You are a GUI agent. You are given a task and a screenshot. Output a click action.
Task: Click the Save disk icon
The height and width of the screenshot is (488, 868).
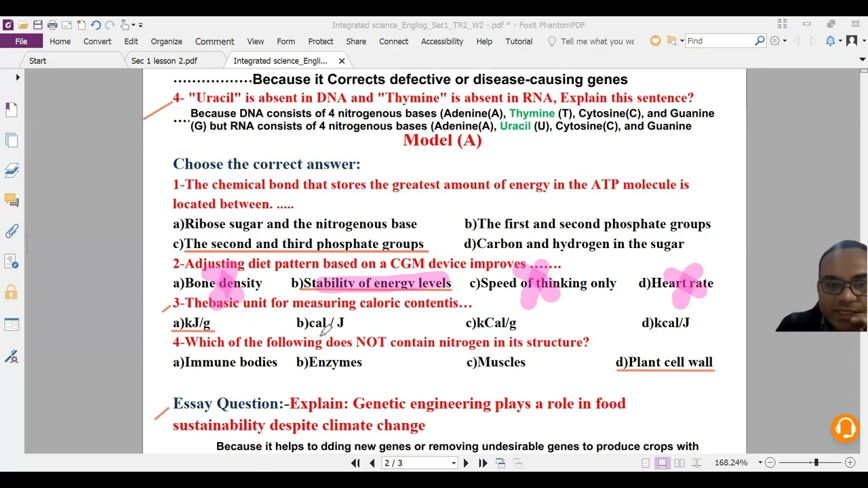(38, 25)
